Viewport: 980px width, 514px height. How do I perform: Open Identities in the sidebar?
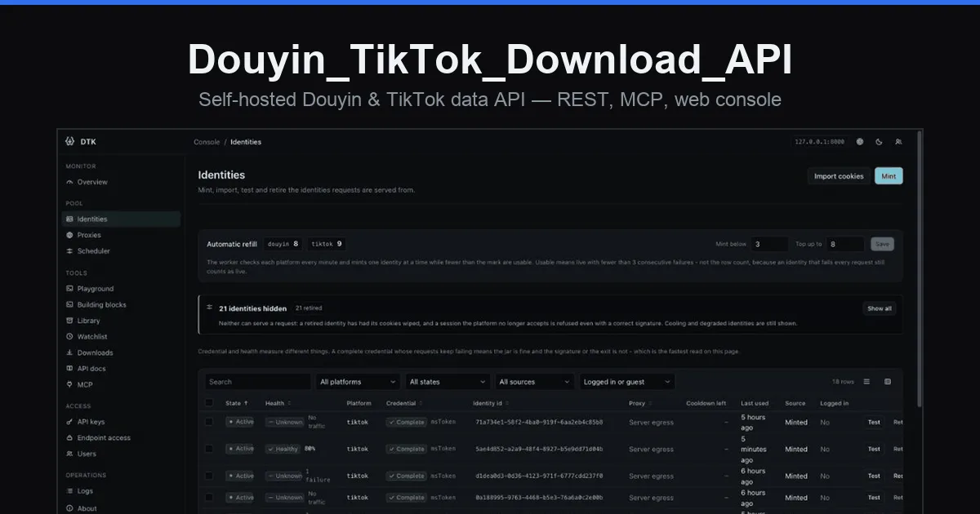[x=121, y=219]
